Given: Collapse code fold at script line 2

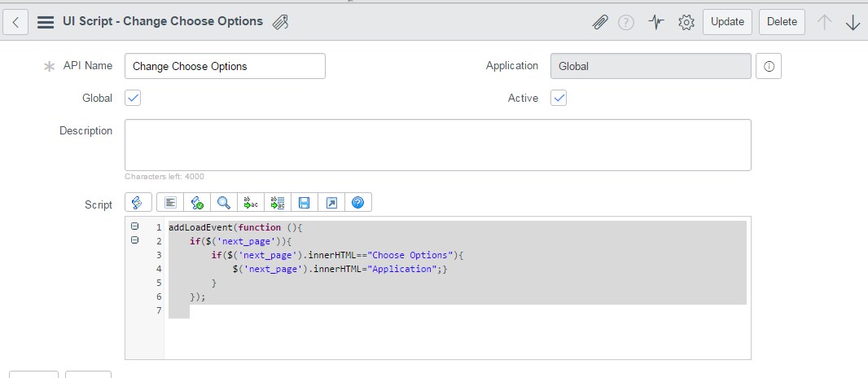Looking at the screenshot, I should [134, 240].
